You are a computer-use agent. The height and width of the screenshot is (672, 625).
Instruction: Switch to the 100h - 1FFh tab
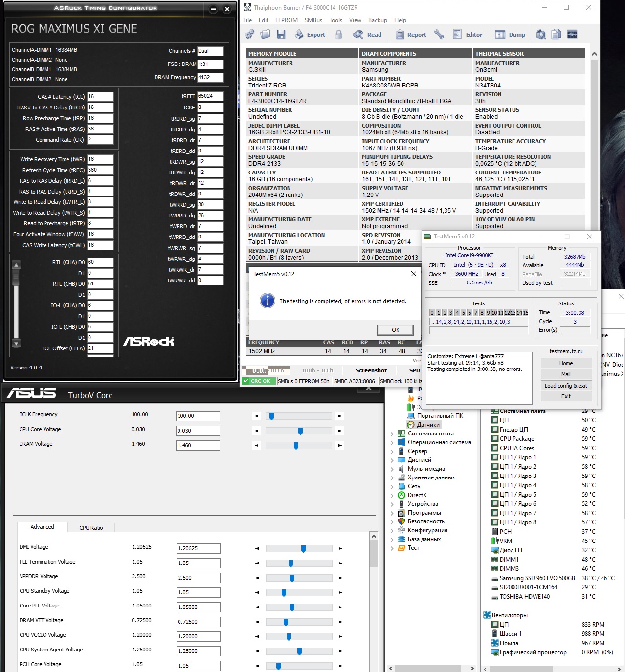[317, 370]
